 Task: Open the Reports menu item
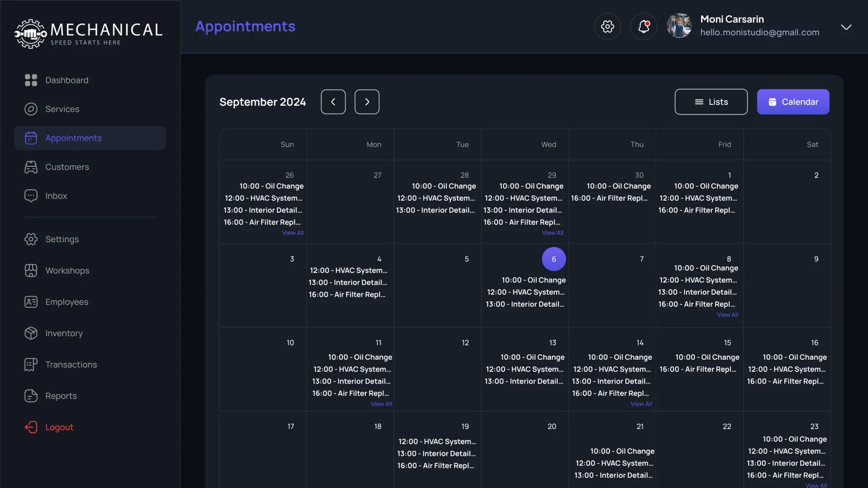click(61, 396)
